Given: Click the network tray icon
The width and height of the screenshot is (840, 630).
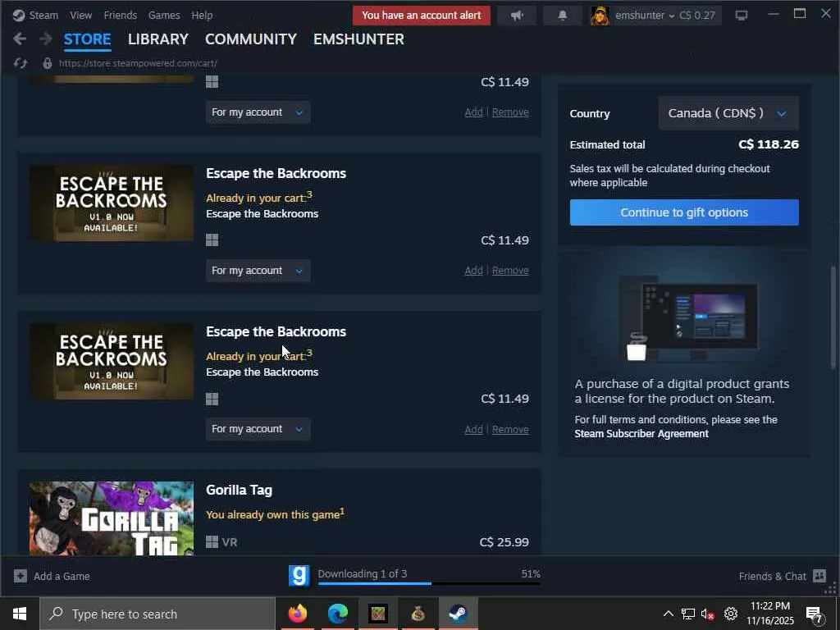Looking at the screenshot, I should tap(688, 614).
